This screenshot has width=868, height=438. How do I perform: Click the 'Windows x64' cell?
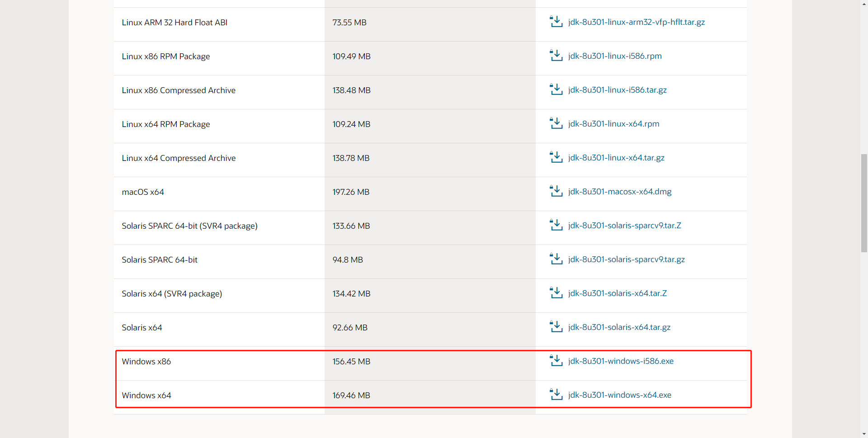click(219, 397)
